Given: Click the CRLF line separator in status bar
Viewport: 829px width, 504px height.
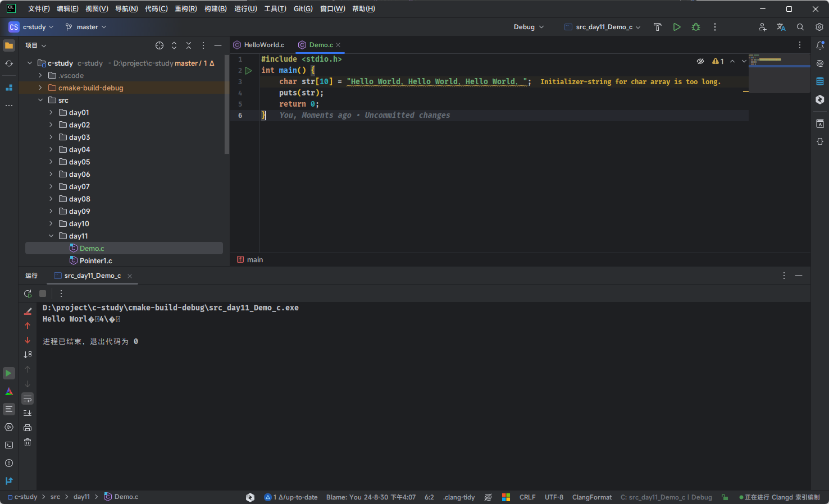Looking at the screenshot, I should 527,497.
